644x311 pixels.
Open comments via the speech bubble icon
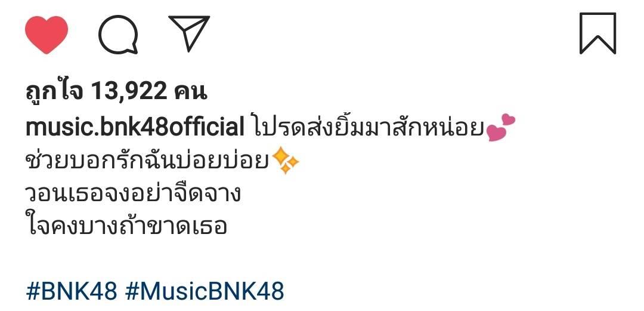click(118, 35)
